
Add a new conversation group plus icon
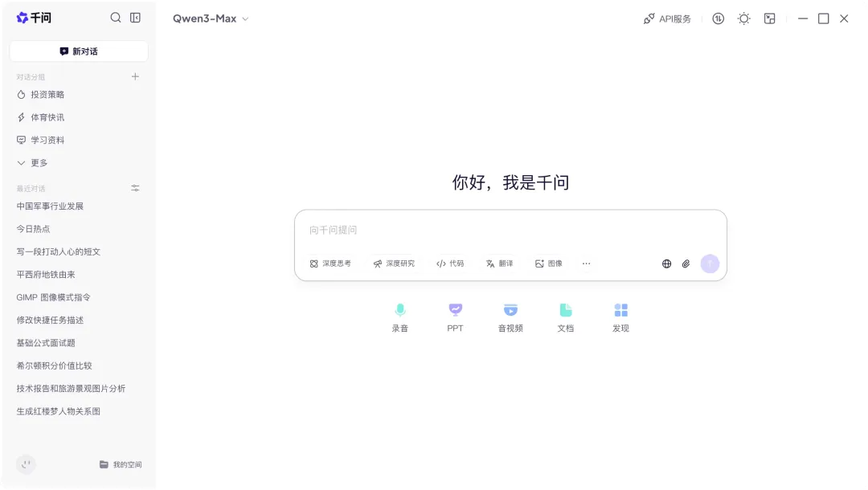135,77
